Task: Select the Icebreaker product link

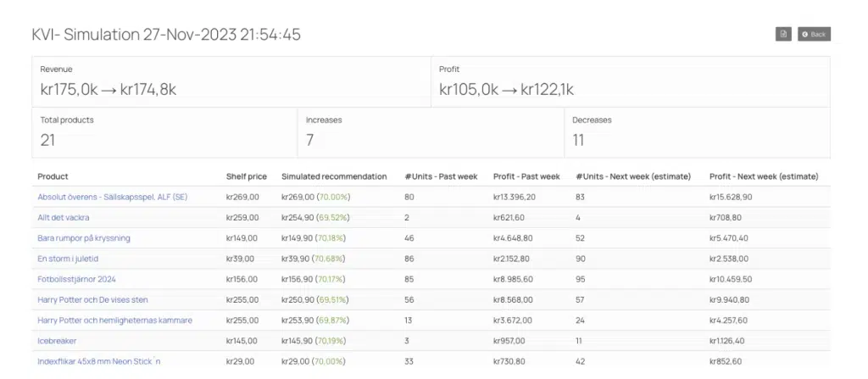Action: coord(57,340)
